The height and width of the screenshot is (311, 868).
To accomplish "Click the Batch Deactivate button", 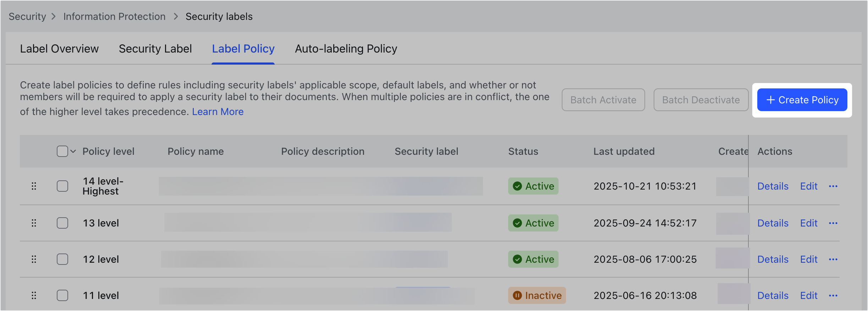I will (701, 100).
